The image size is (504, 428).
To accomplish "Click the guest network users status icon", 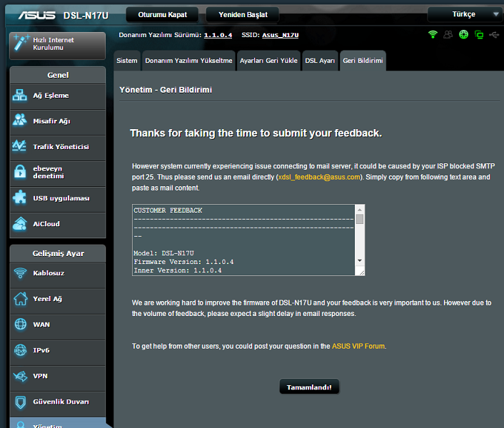I will coord(448,34).
